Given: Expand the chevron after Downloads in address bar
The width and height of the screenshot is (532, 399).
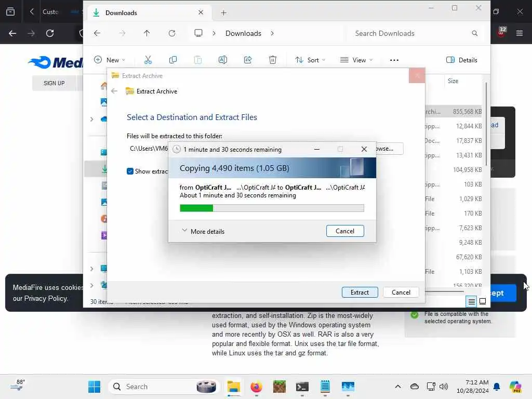Looking at the screenshot, I should (272, 33).
